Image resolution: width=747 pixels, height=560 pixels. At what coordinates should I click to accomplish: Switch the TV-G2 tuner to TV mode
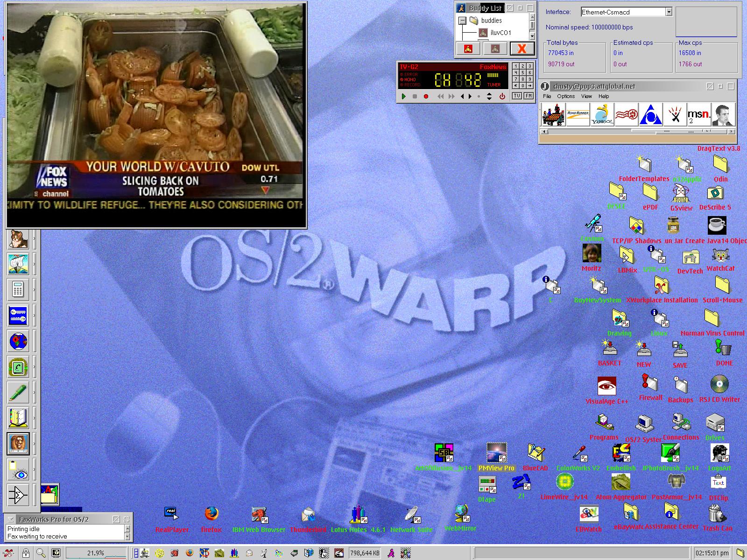coord(517,96)
